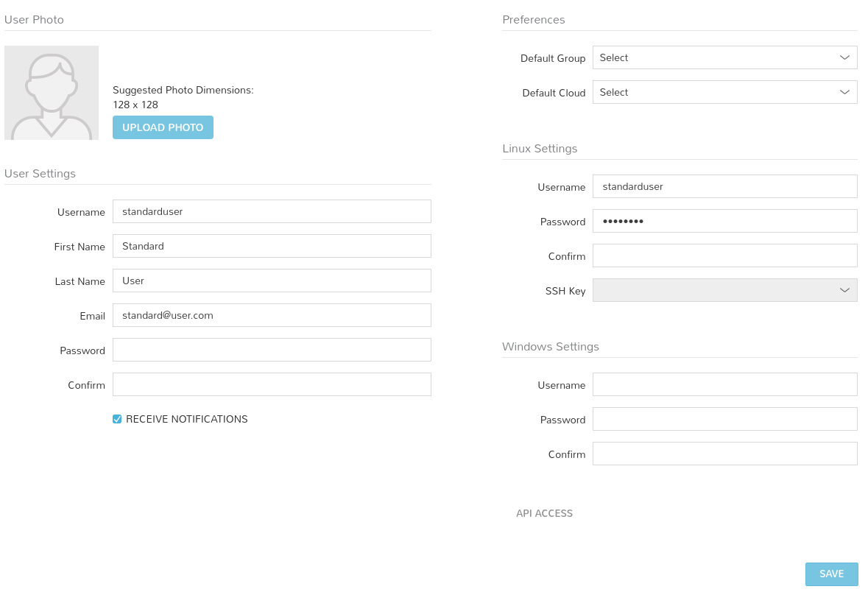The width and height of the screenshot is (868, 592).
Task: Focus the User Settings Password field
Action: click(x=272, y=350)
